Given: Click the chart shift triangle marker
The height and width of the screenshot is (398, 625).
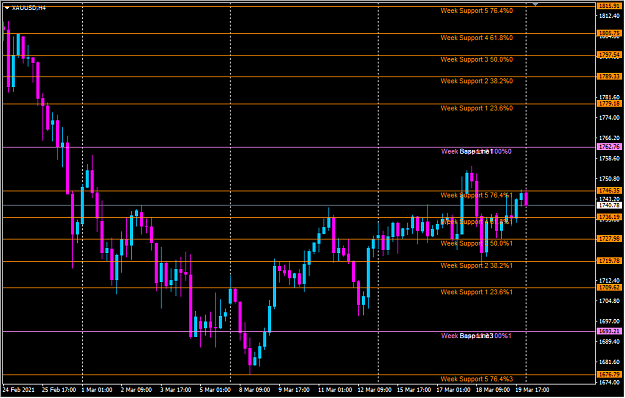Looking at the screenshot, I should click(x=535, y=4).
